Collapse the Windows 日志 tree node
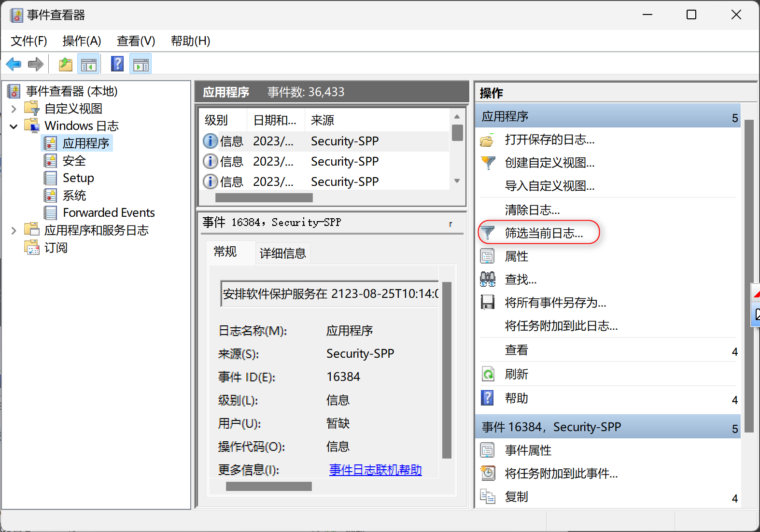This screenshot has width=760, height=532. point(14,126)
